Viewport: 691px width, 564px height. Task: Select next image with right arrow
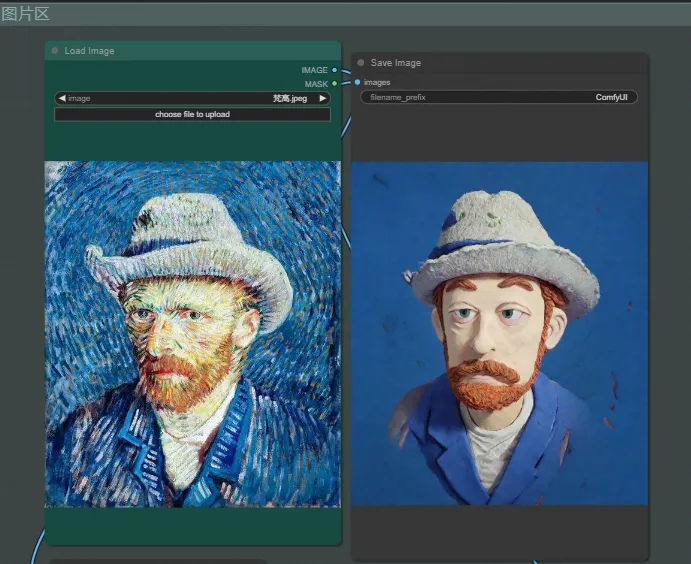tap(323, 98)
